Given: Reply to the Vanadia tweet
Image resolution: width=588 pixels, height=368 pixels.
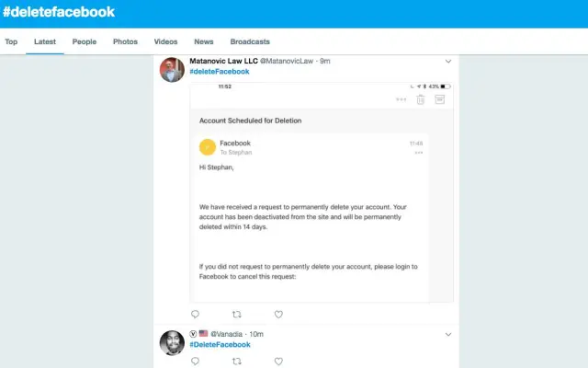Looking at the screenshot, I should tap(195, 362).
